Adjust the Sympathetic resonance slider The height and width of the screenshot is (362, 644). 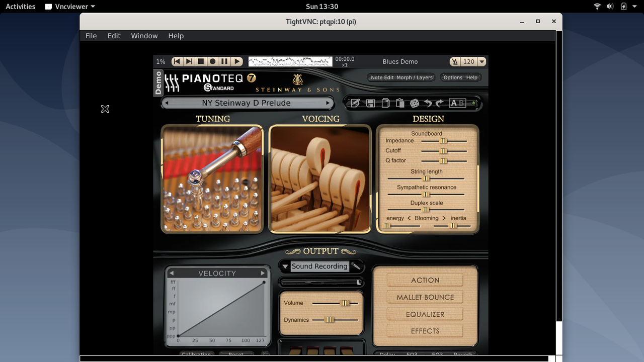[x=426, y=194]
